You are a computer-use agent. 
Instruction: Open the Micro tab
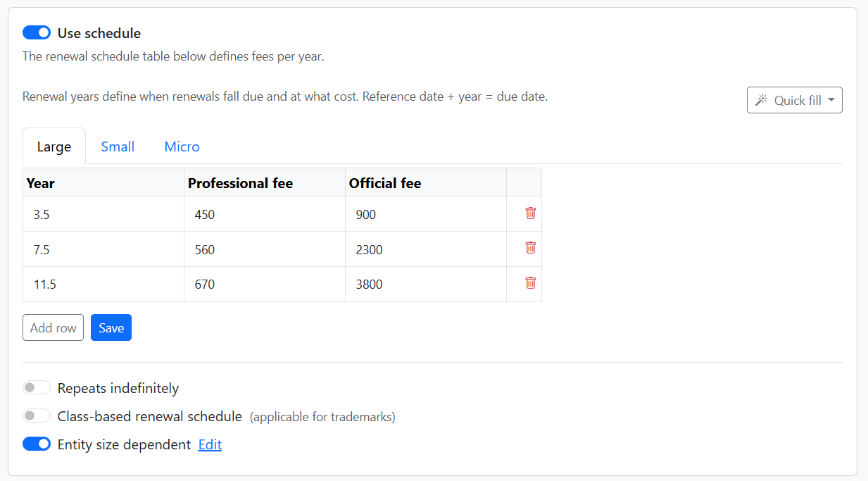[182, 146]
